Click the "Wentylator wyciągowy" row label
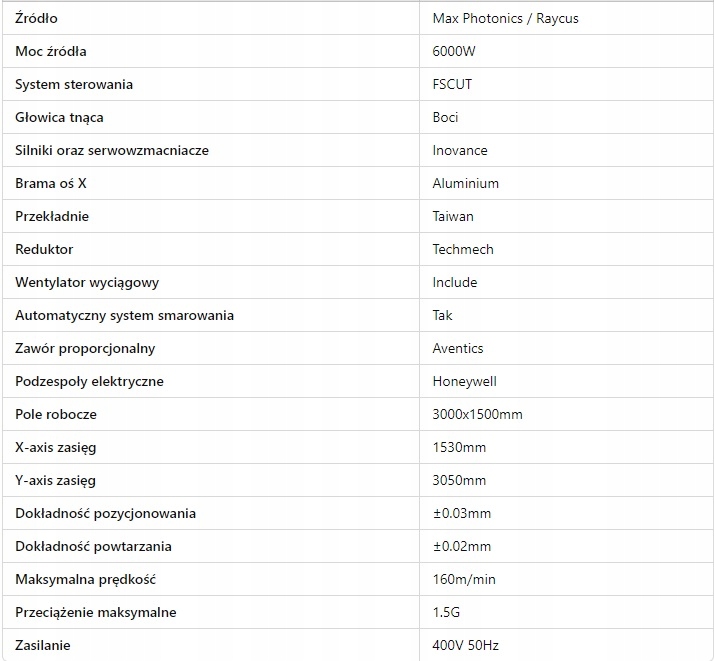Viewport: 714px width, 661px height. click(x=87, y=282)
